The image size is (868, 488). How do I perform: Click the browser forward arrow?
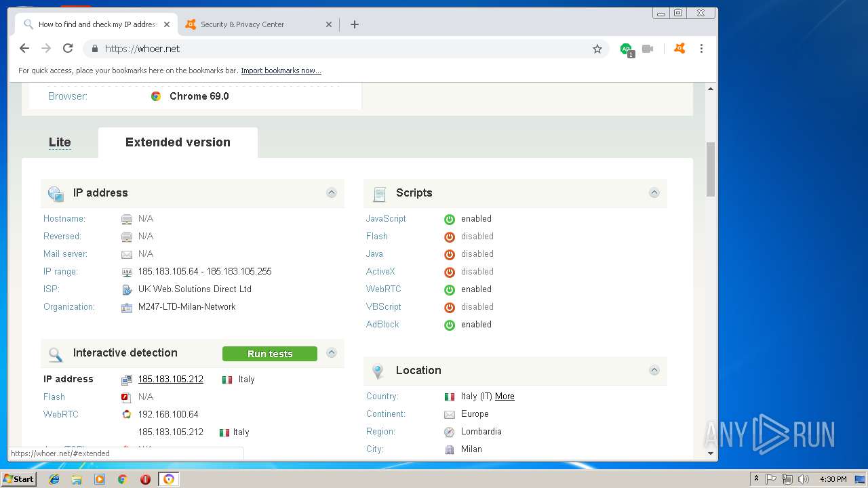click(46, 48)
